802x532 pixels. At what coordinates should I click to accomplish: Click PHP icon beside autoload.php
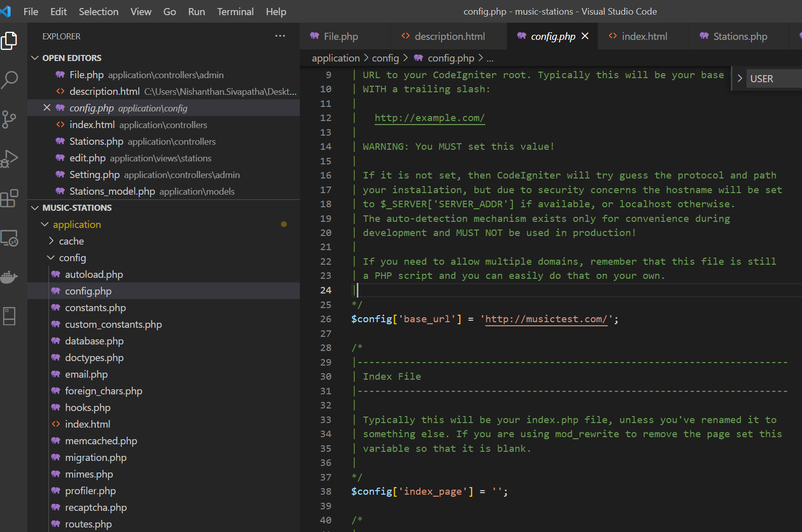coord(56,274)
